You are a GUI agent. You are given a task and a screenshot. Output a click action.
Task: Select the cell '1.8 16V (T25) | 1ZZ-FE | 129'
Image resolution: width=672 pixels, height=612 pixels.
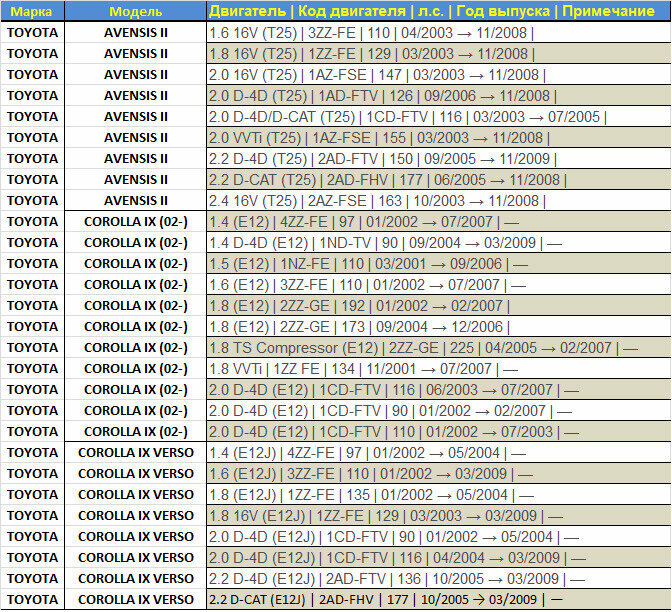pos(439,54)
